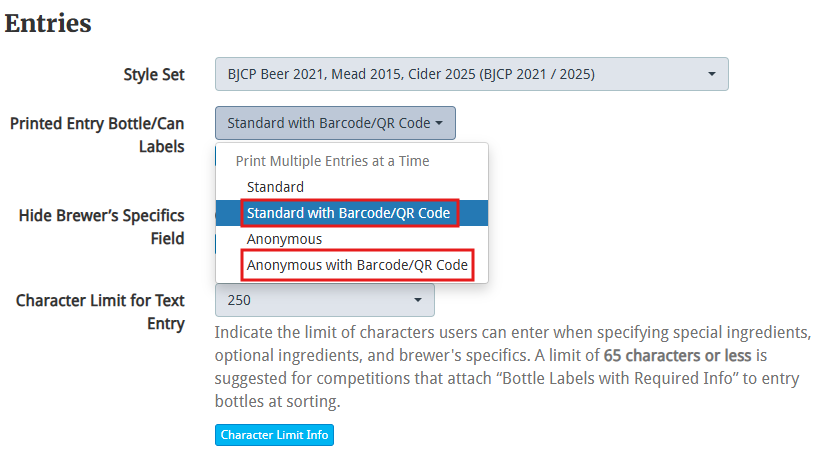Select the Anonymous label option

tap(285, 239)
